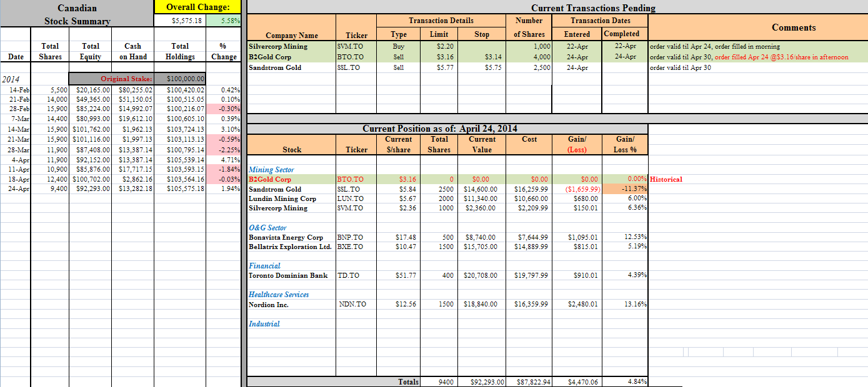Select Bellatrix's $15,705.00 current value
Viewport: 868px width, 387px height.
pyautogui.click(x=481, y=247)
